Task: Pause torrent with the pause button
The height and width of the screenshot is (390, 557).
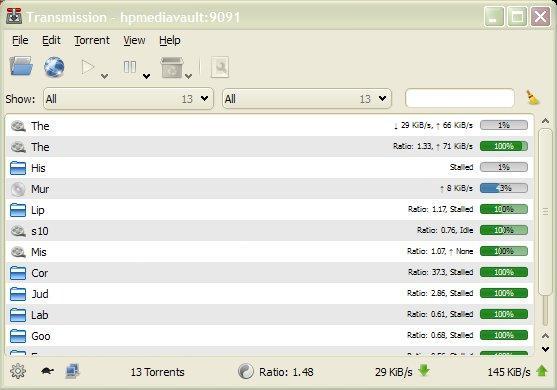Action: pyautogui.click(x=130, y=67)
